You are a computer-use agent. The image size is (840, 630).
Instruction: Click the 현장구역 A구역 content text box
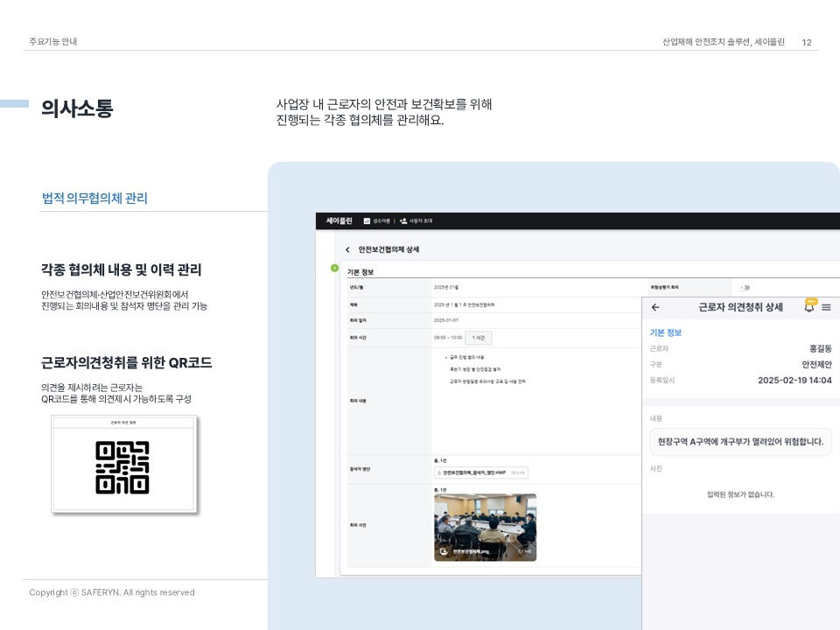(740, 442)
